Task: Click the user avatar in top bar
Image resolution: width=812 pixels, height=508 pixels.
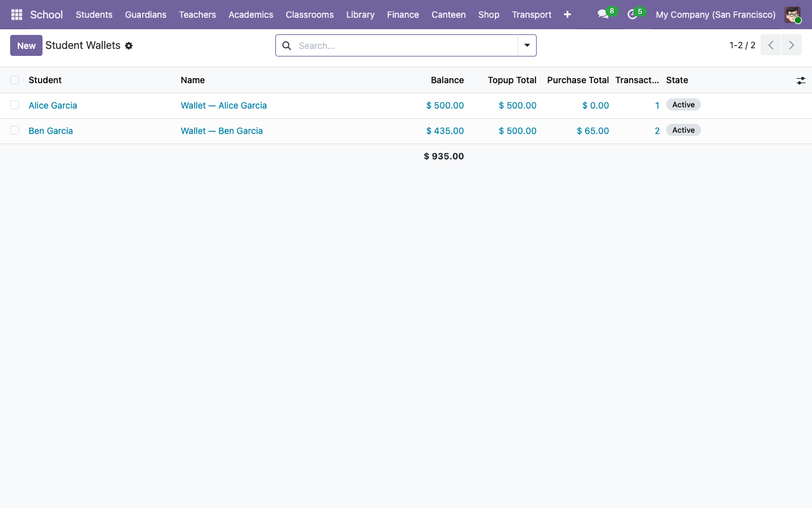Action: [792, 15]
